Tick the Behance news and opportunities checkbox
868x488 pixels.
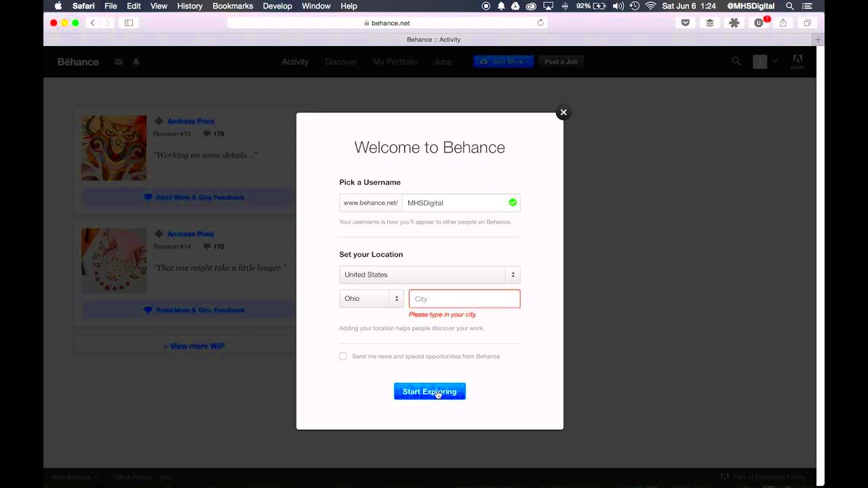(343, 357)
